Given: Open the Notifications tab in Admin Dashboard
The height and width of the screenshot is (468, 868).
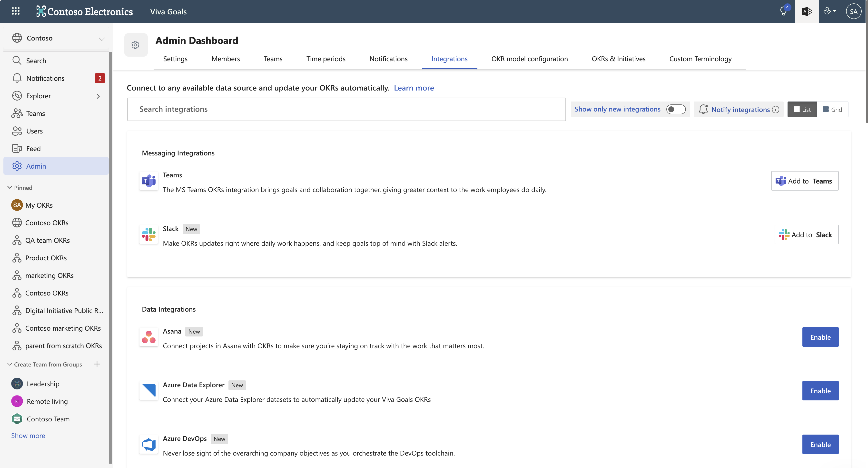Looking at the screenshot, I should coord(388,59).
